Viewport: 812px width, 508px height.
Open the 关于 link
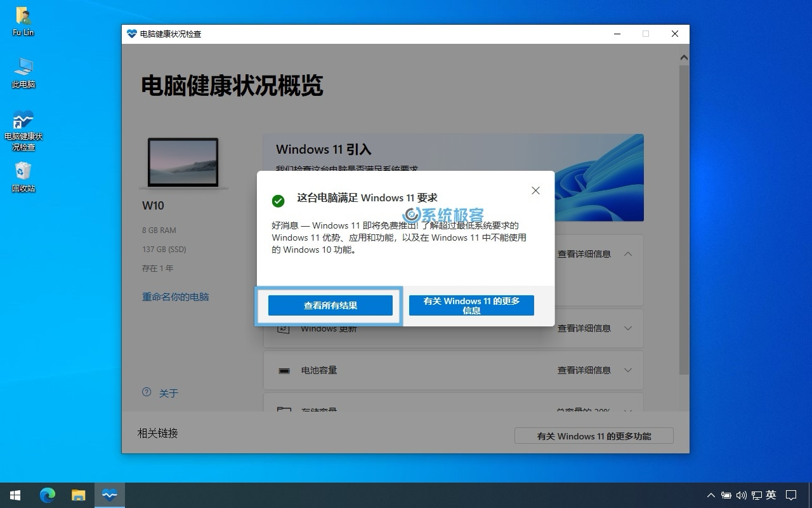pos(169,393)
